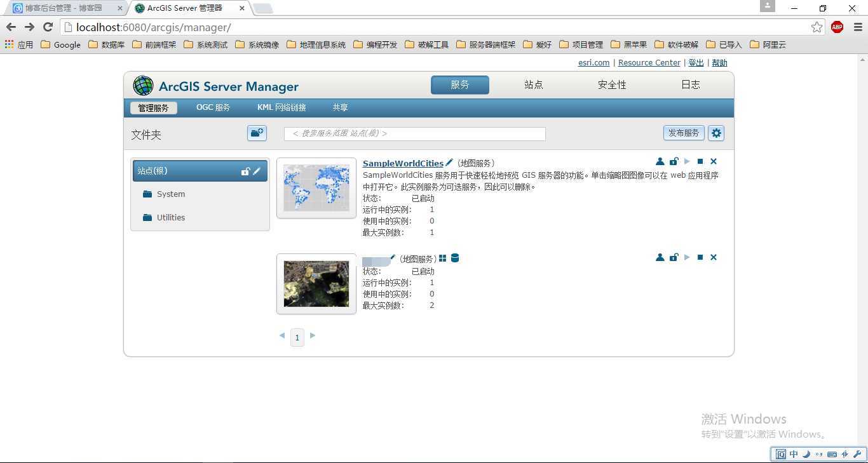Open the 阿里云 bookmark folder
This screenshot has width=868, height=463.
[x=768, y=44]
